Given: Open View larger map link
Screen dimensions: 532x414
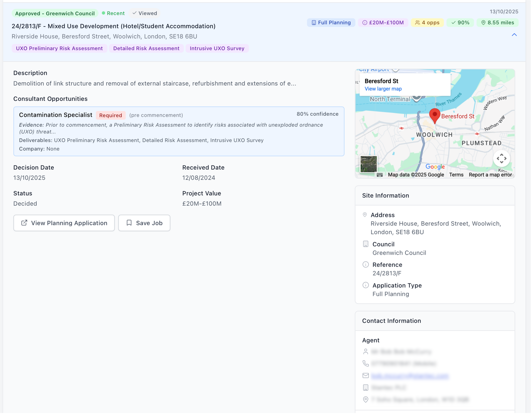Looking at the screenshot, I should (384, 89).
